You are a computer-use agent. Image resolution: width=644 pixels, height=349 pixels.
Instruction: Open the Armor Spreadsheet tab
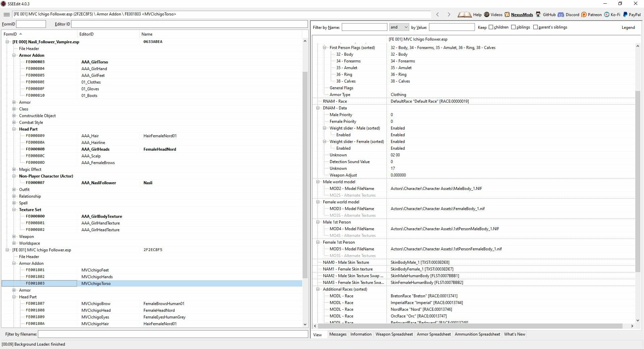coord(434,334)
